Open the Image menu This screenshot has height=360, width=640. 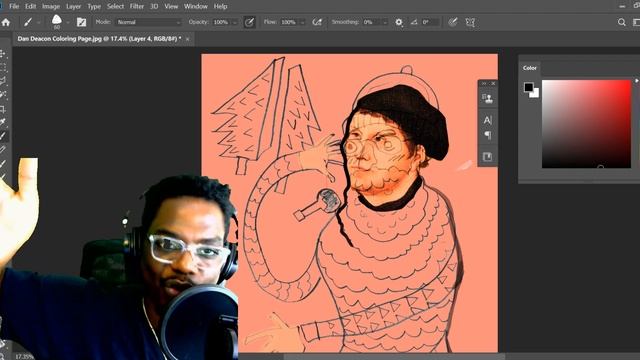pyautogui.click(x=51, y=7)
